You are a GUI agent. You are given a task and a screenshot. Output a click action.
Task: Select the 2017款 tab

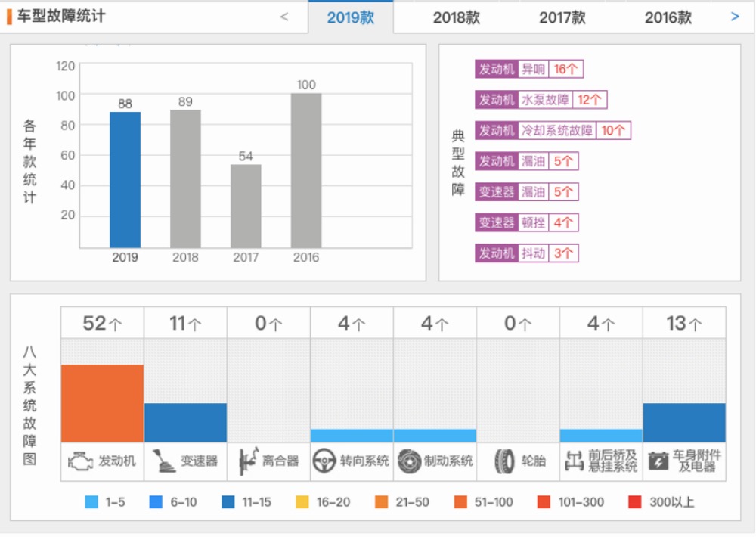[563, 16]
